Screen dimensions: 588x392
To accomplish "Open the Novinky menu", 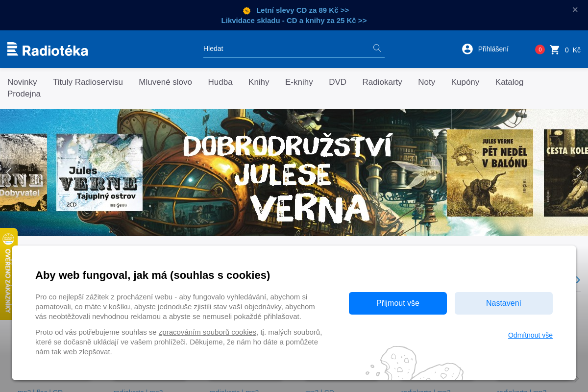I will pos(22,82).
